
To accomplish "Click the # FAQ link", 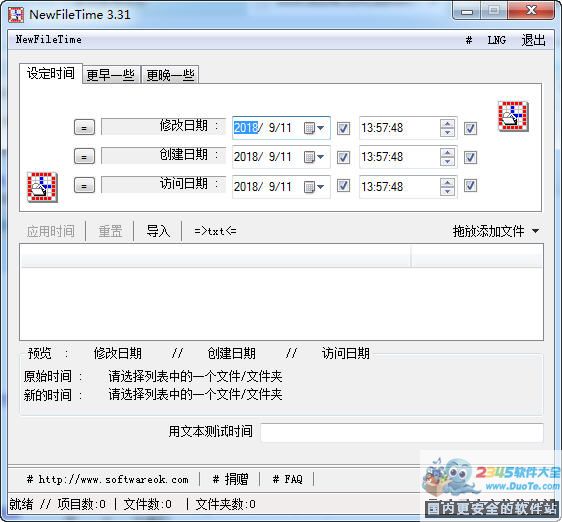I will (287, 479).
